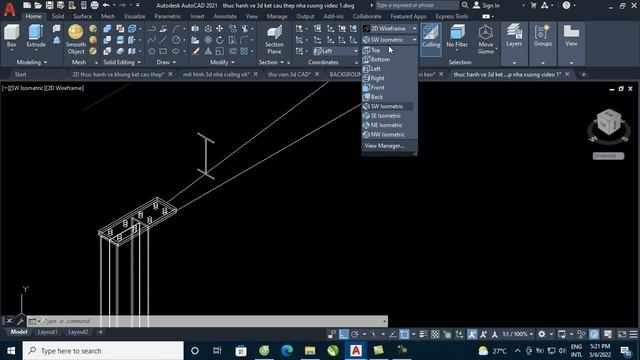The image size is (640, 360).
Task: Open the SW Isometric view dropdown
Action: coord(390,40)
